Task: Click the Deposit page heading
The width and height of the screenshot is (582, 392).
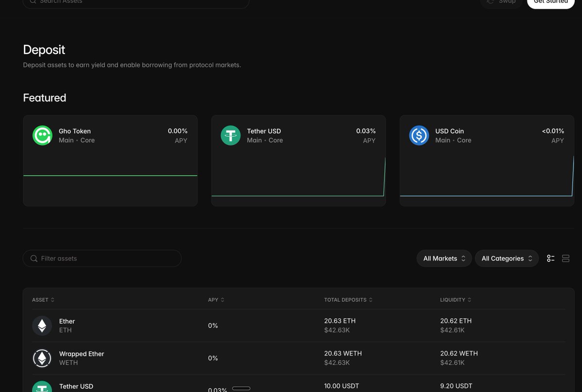Action: click(44, 50)
